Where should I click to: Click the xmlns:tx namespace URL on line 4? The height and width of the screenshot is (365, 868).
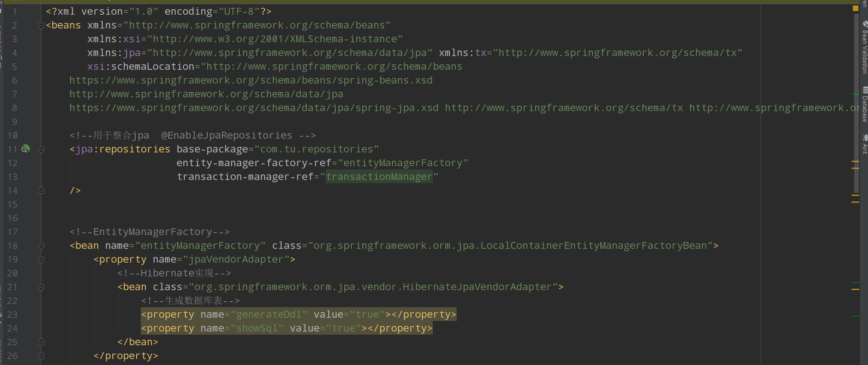[618, 53]
